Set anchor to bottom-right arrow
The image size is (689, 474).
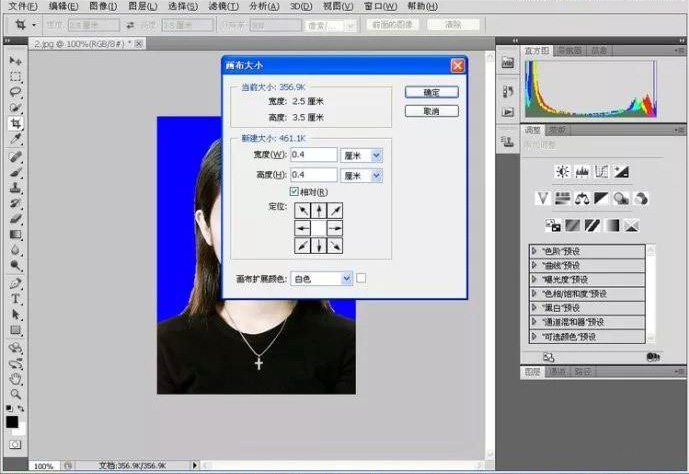(x=335, y=245)
